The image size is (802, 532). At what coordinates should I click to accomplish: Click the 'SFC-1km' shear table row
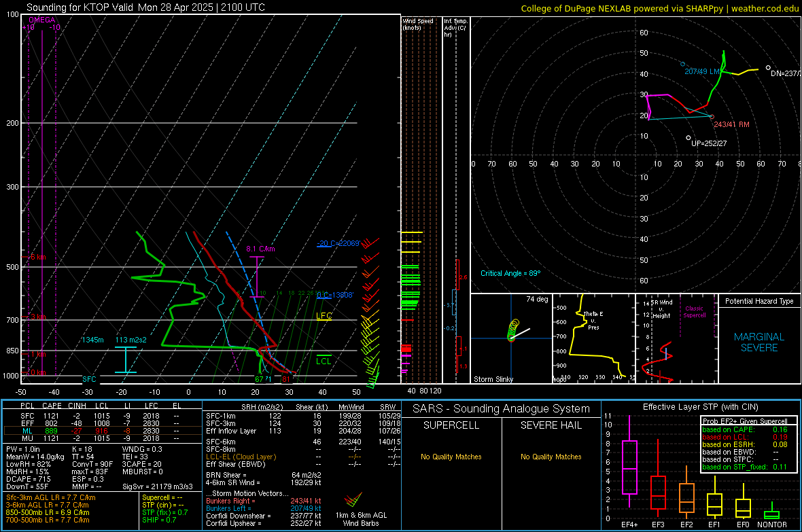pyautogui.click(x=303, y=416)
